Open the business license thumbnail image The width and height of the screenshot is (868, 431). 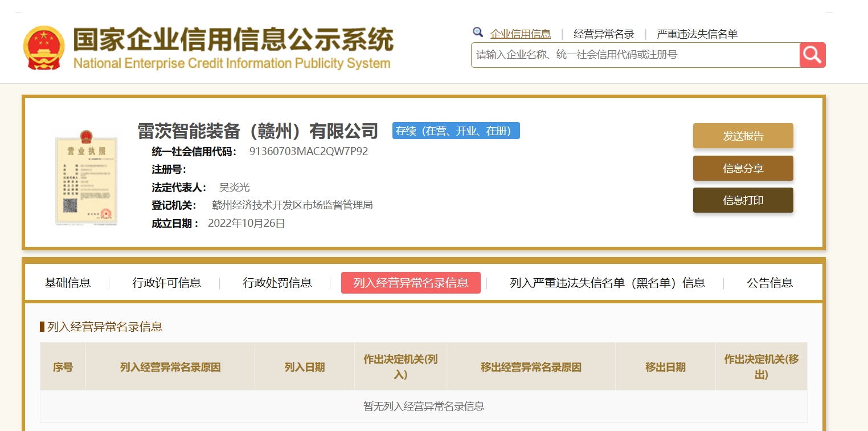point(86,177)
